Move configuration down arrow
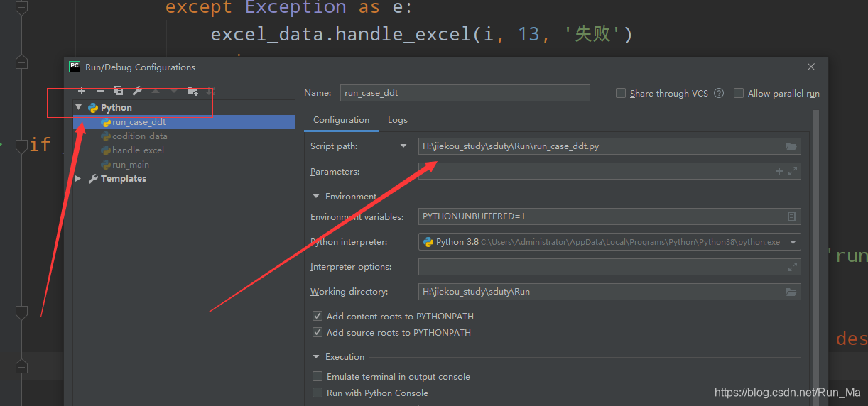 pos(174,91)
